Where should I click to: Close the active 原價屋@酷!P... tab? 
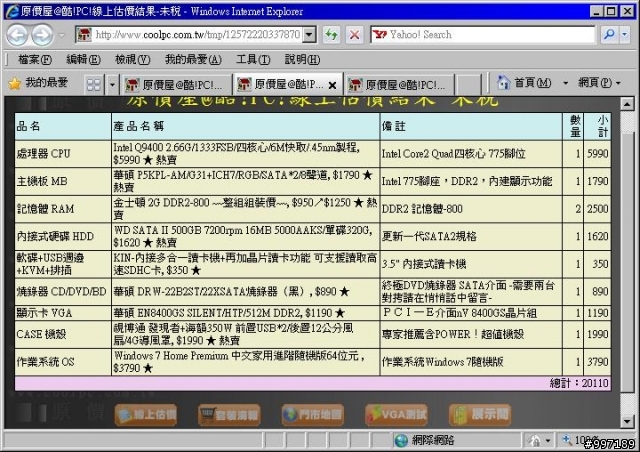point(332,85)
